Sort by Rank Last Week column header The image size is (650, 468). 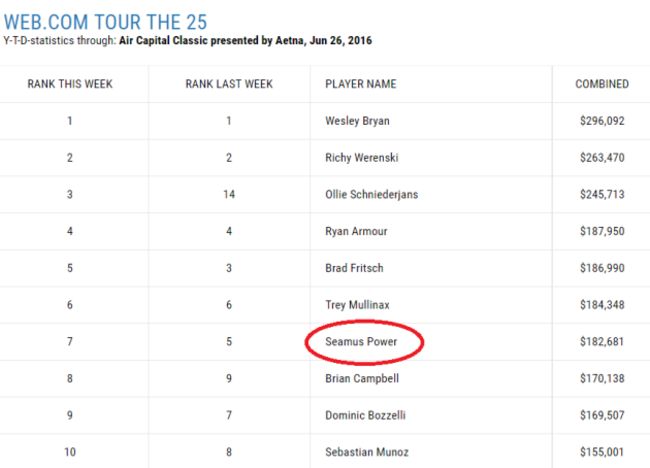coord(229,84)
